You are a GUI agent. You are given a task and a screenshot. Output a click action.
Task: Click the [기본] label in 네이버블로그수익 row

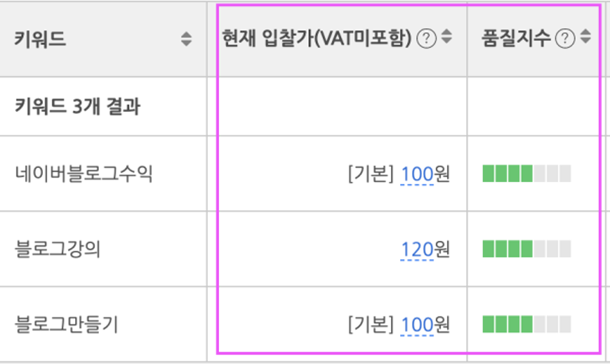coord(371,174)
